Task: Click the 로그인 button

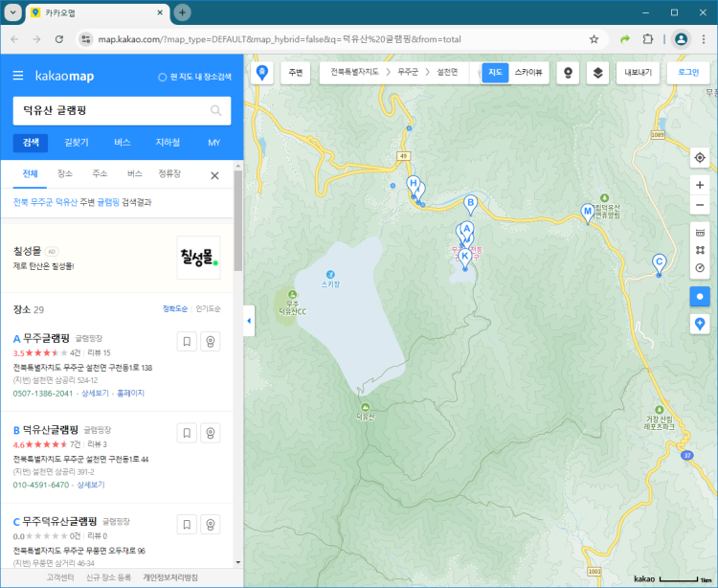Action: (688, 73)
